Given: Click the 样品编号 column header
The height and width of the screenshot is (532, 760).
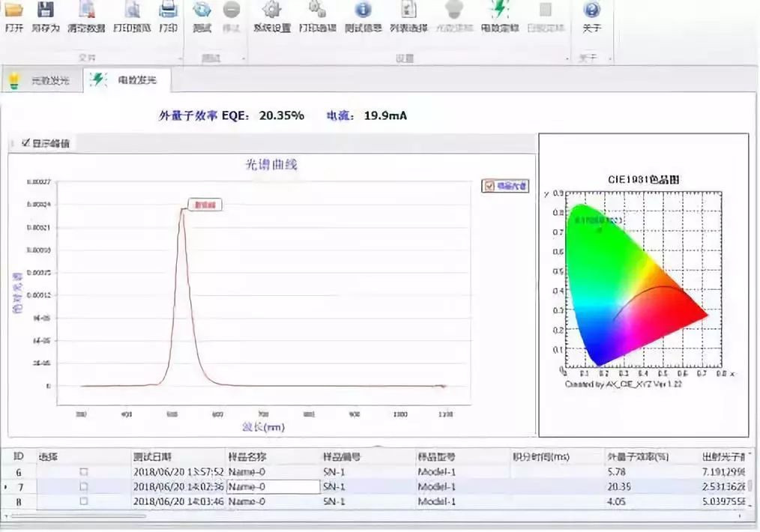Looking at the screenshot, I should (x=368, y=456).
